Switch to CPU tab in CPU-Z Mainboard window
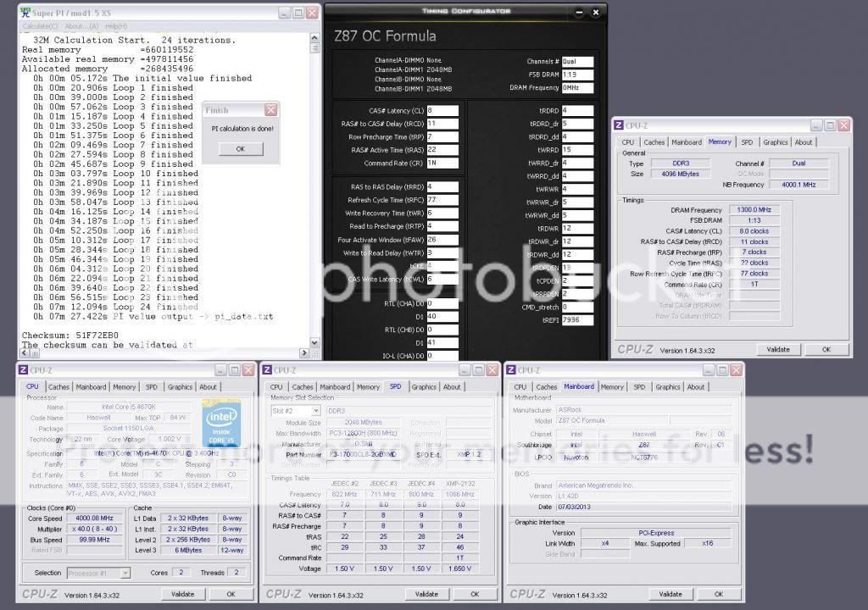The width and height of the screenshot is (868, 610). 520,387
